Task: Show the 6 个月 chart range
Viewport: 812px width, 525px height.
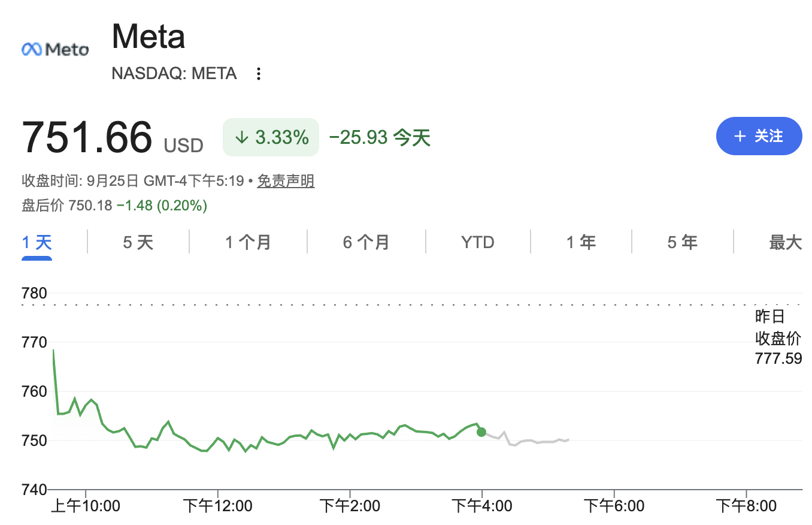Action: pyautogui.click(x=366, y=242)
